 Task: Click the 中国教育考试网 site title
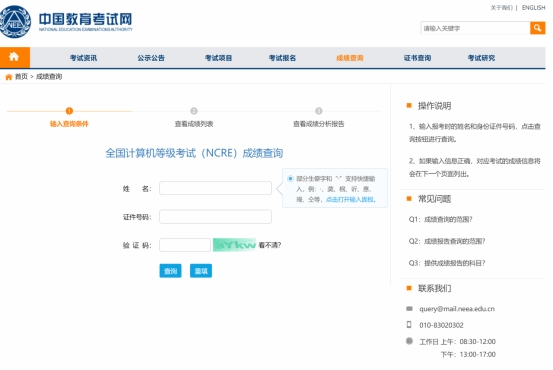86,19
